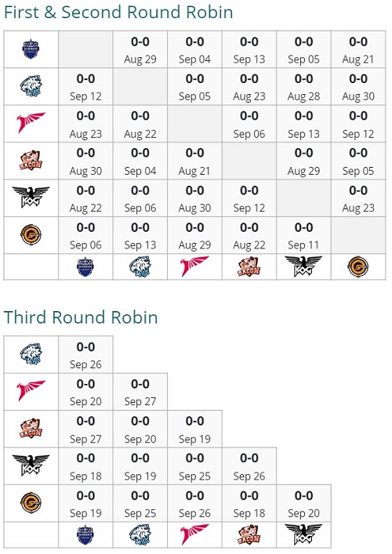
Task: Click orange G logo in first table's bottom row
Action: click(358, 266)
